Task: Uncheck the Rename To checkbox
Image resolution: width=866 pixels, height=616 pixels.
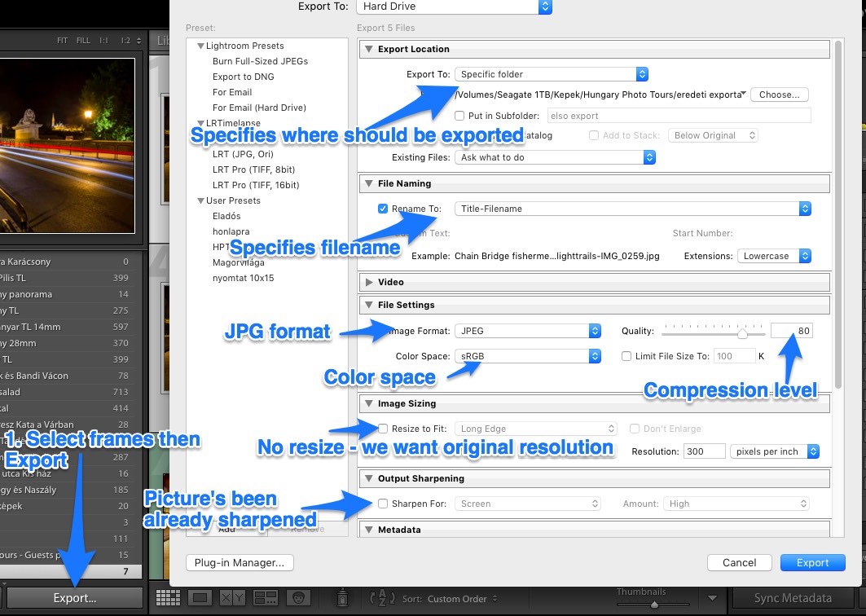Action: coord(383,209)
